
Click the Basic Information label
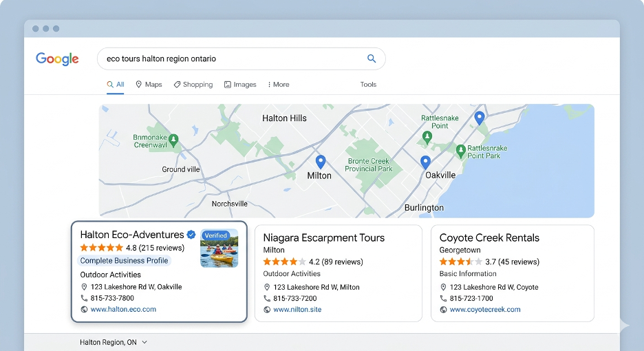click(468, 274)
